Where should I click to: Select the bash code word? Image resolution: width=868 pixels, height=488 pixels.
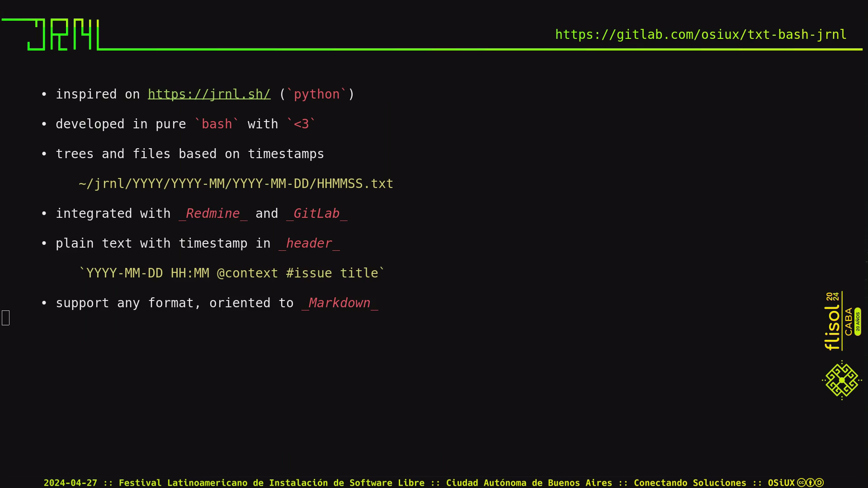217,124
